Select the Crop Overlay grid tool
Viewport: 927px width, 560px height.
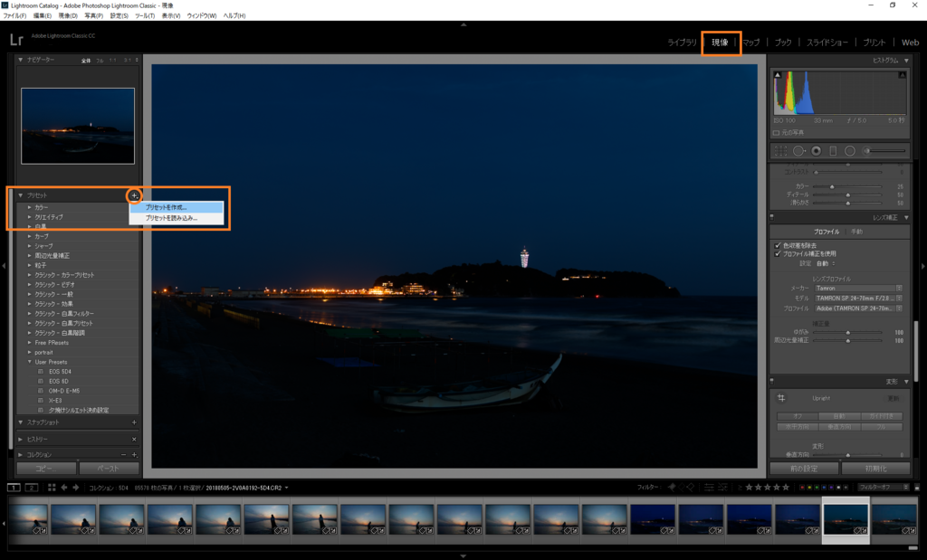[781, 151]
